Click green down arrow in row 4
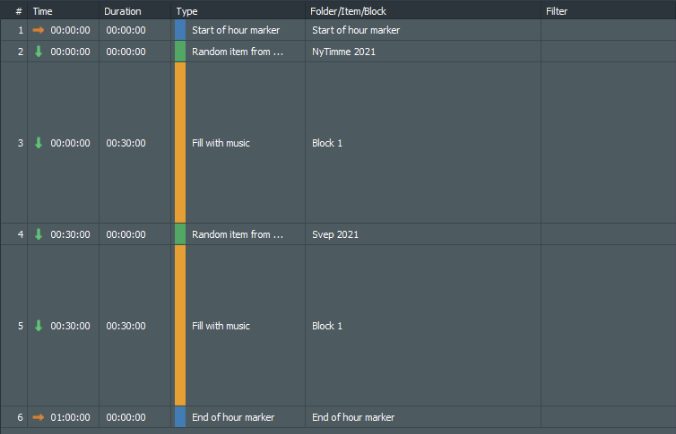676x434 pixels. point(39,234)
